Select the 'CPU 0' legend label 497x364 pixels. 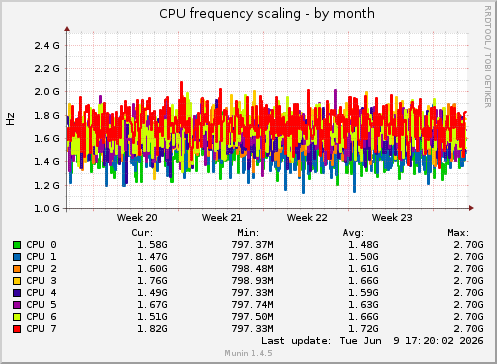click(41, 245)
